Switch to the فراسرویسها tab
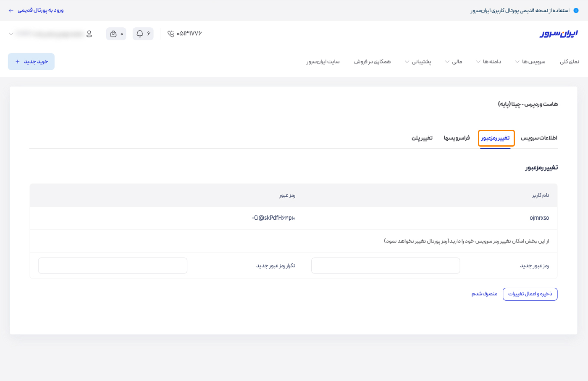 457,138
